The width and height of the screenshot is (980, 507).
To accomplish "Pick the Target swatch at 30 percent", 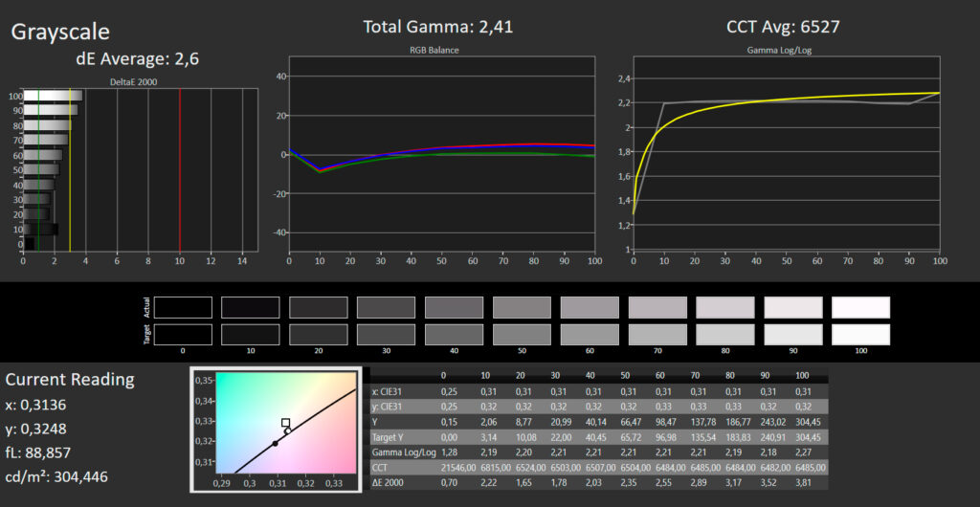I will click(386, 335).
